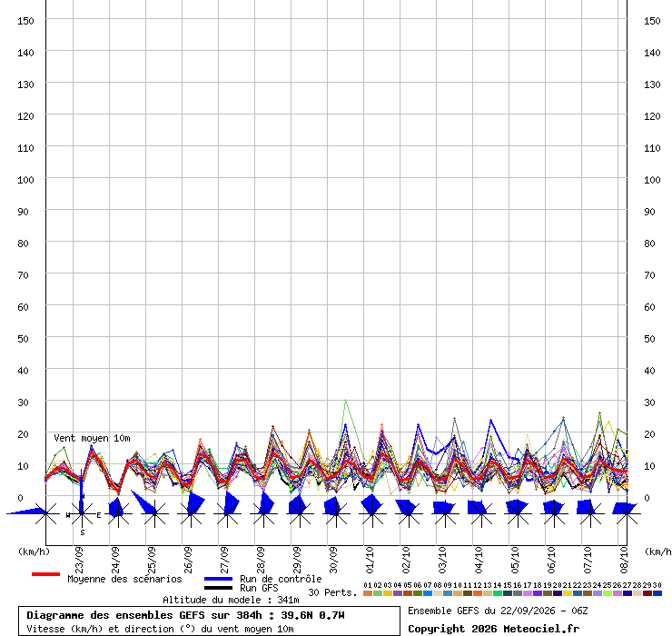This screenshot has width=672, height=636.
Task: Select perturbation 30 blue color swatch
Action: 657,593
